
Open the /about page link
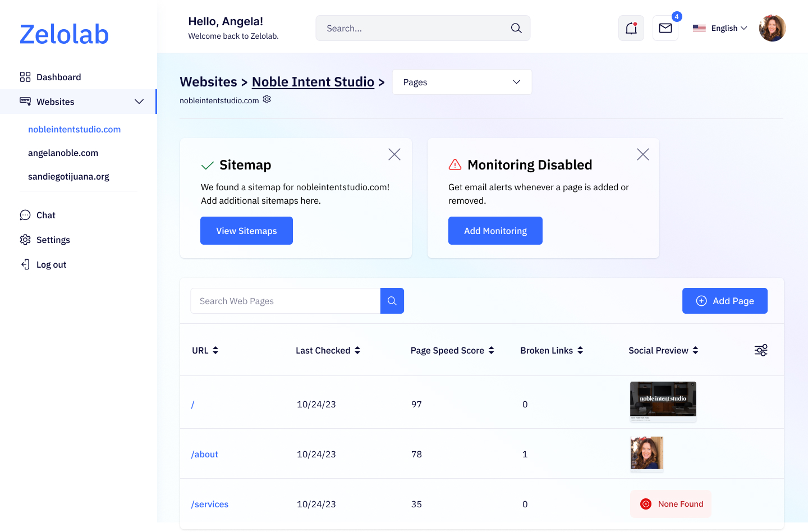[x=205, y=454]
